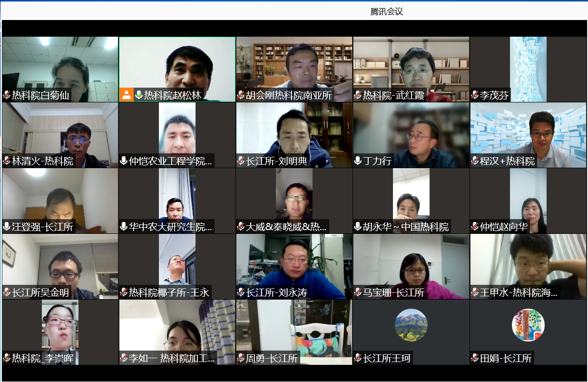Select the video tile of 林清火-热科院
This screenshot has height=382, width=588.
tap(60, 135)
